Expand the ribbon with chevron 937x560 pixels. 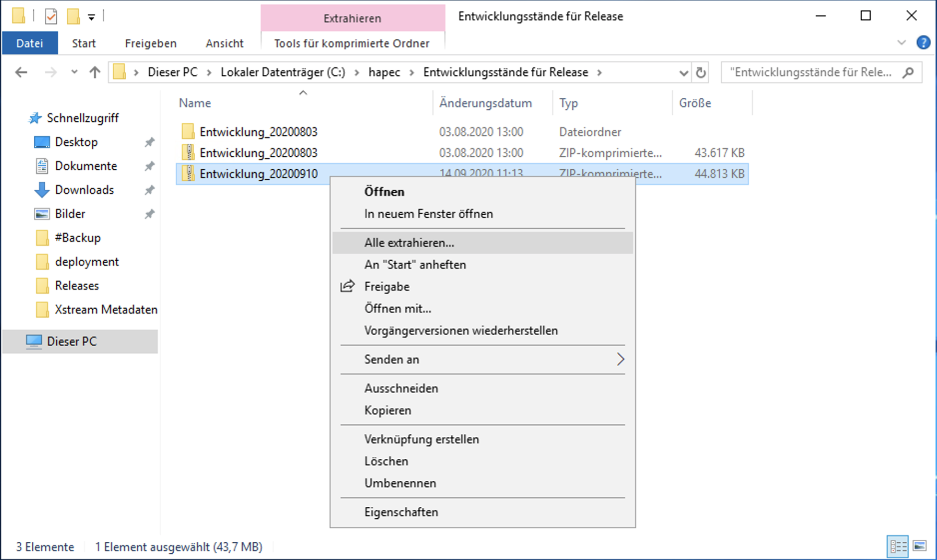coord(901,43)
